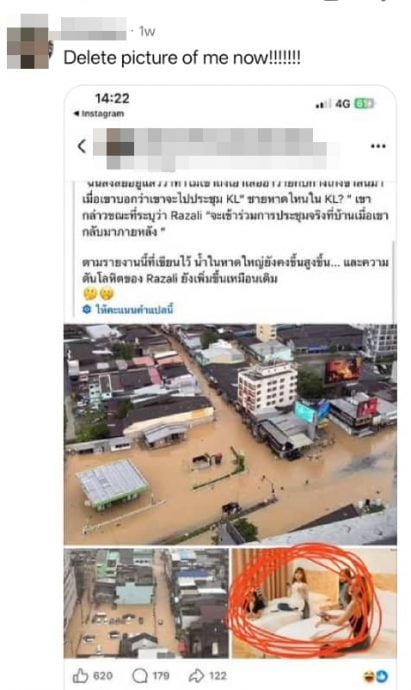Image resolution: width=411 pixels, height=690 pixels.
Task: Click the post text scrollbar
Action: [393, 282]
